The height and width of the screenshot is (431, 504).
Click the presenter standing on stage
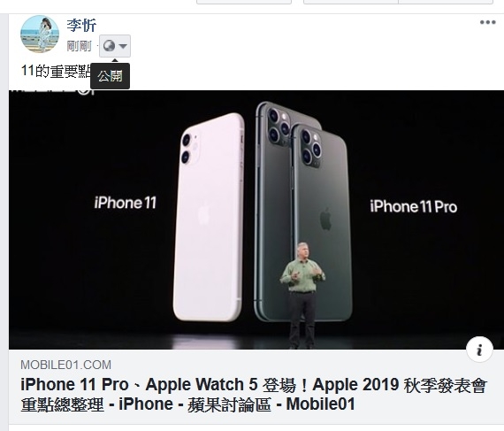pyautogui.click(x=302, y=295)
